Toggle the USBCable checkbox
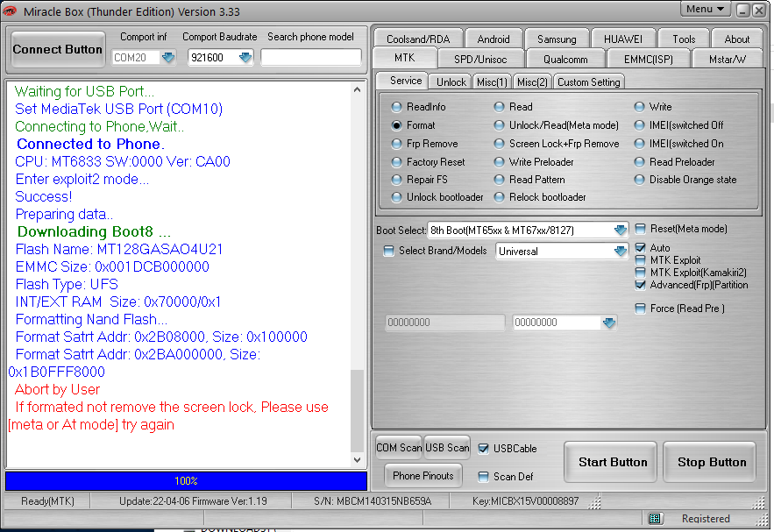The width and height of the screenshot is (774, 532). 483,449
